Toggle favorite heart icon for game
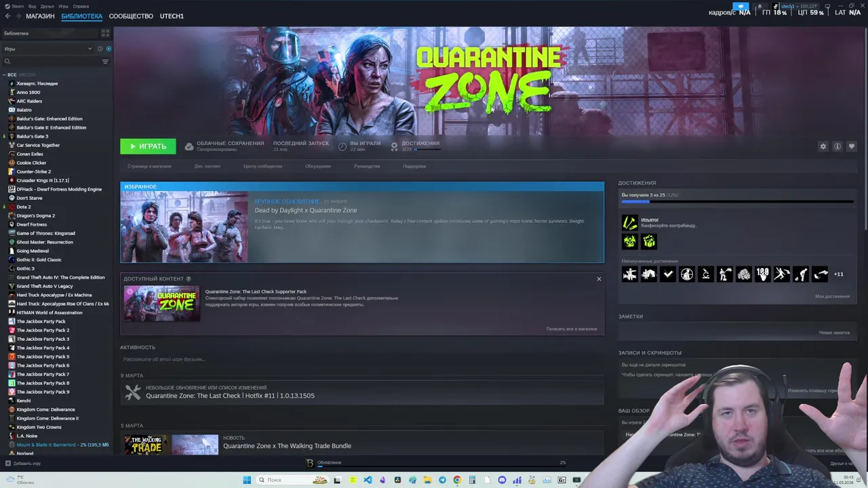Image resolution: width=868 pixels, height=488 pixels. pos(852,146)
